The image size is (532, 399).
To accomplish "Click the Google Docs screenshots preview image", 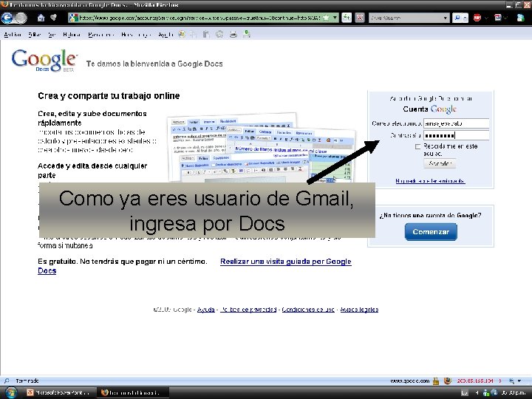I will click(x=262, y=149).
